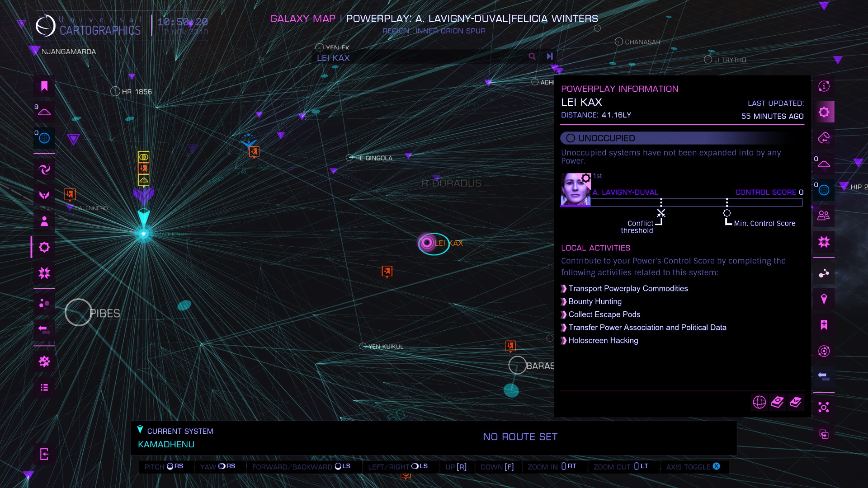Click the Conflict threshold marker
This screenshot has width=868, height=488.
661,213
